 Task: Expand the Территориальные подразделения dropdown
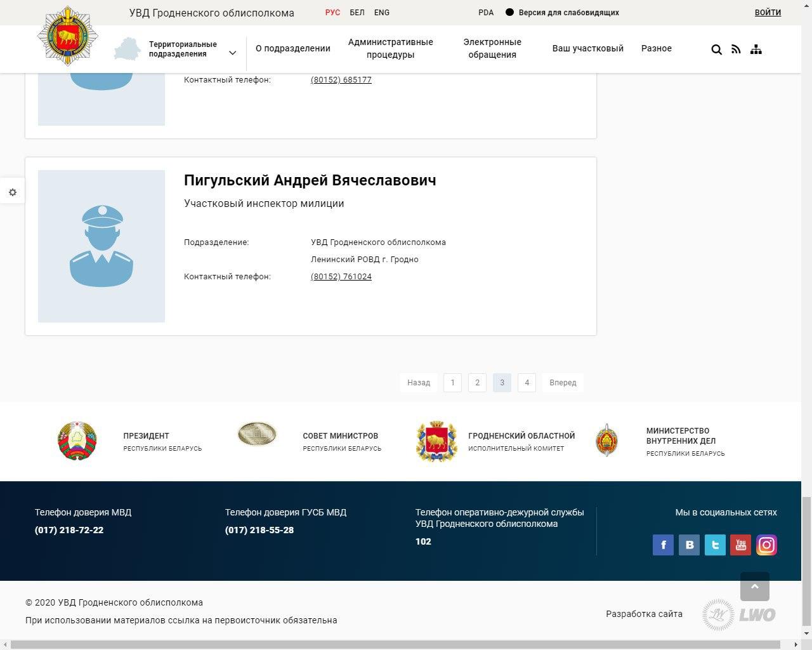click(x=232, y=53)
